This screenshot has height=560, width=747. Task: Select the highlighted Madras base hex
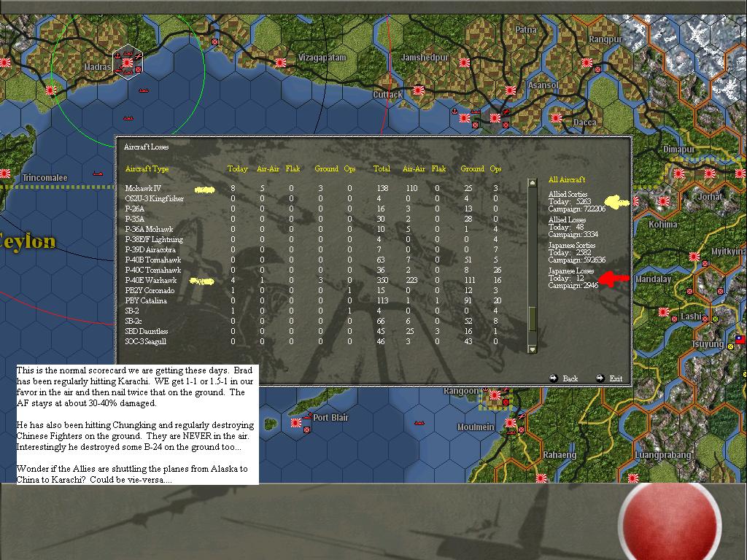click(128, 63)
